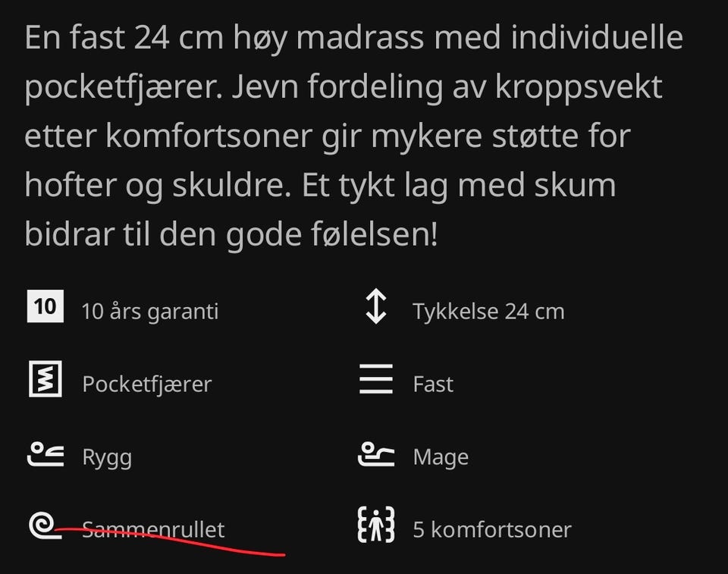728x574 pixels.
Task: Click the '5 komfortsoner' label
Action: point(492,529)
